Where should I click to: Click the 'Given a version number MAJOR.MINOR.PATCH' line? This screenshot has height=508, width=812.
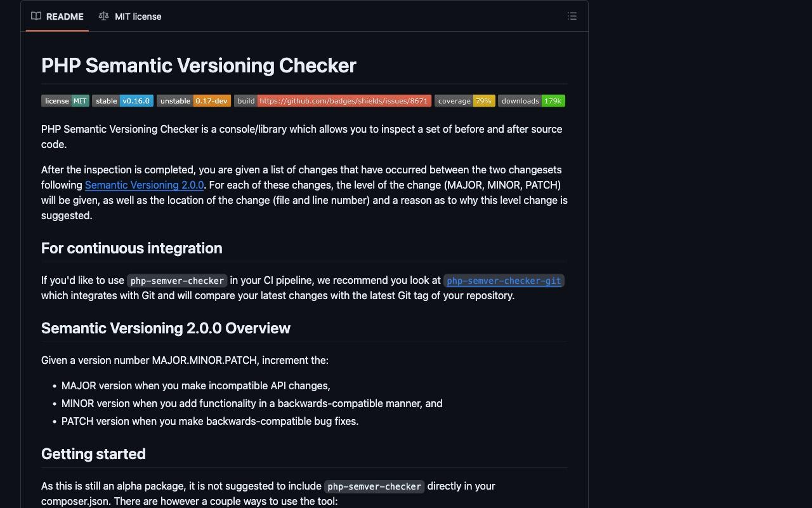coord(185,360)
